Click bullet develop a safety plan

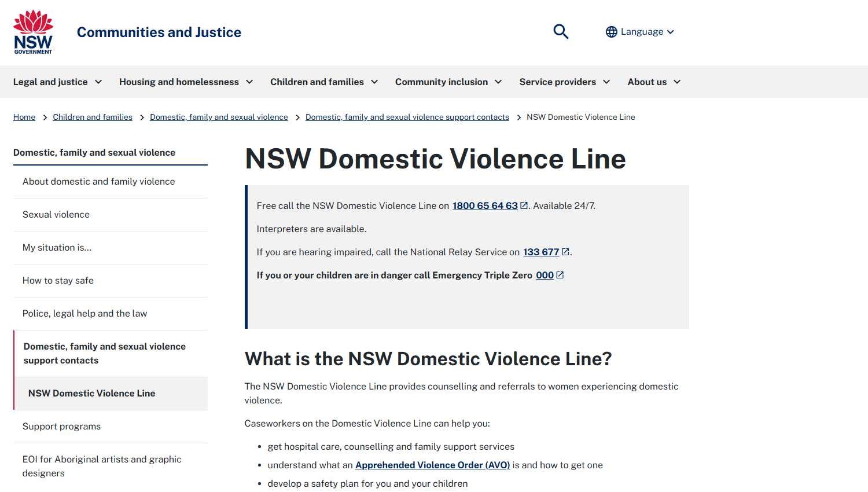point(367,483)
